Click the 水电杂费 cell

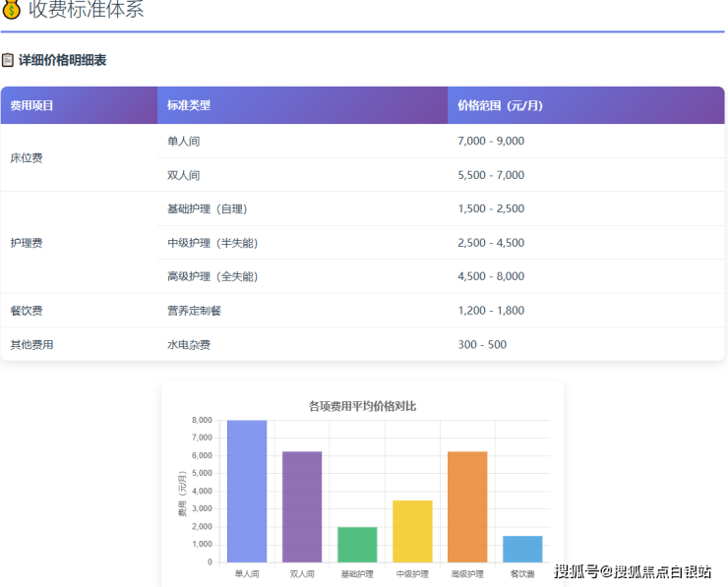189,345
